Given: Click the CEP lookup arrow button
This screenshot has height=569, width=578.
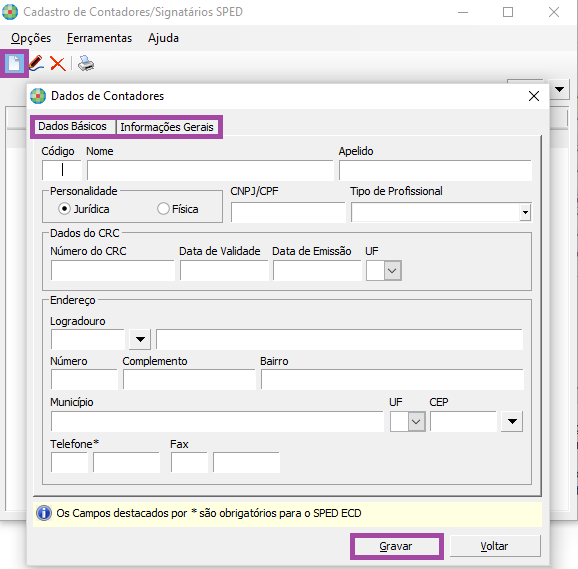Looking at the screenshot, I should tap(512, 421).
